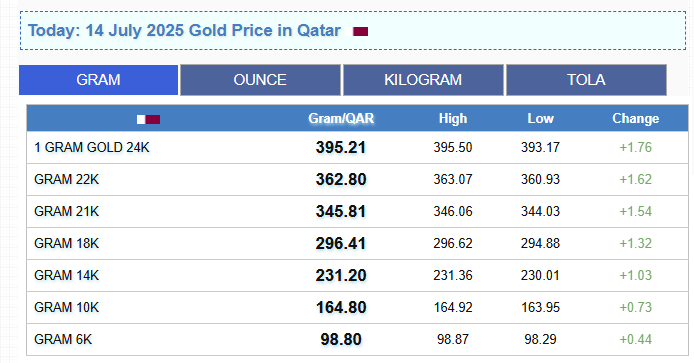
Task: Click the 24K high value 395.50
Action: pyautogui.click(x=453, y=147)
